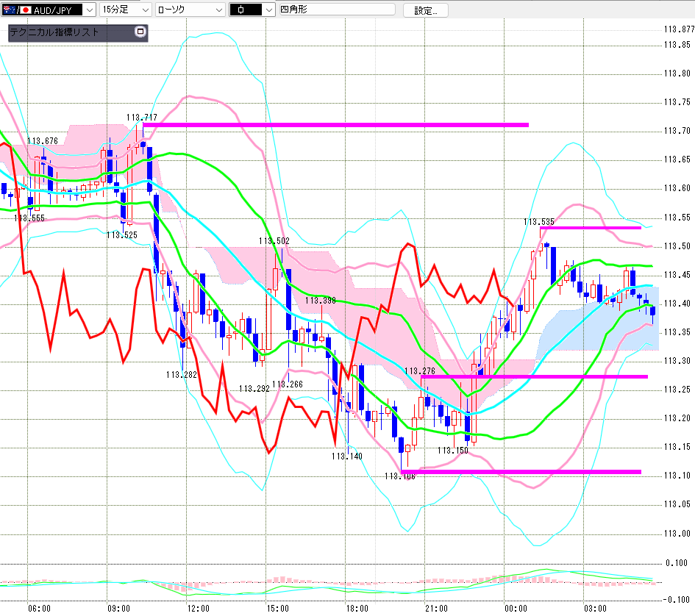
Task: Click the 113.50 price axis label
Action: 677,246
